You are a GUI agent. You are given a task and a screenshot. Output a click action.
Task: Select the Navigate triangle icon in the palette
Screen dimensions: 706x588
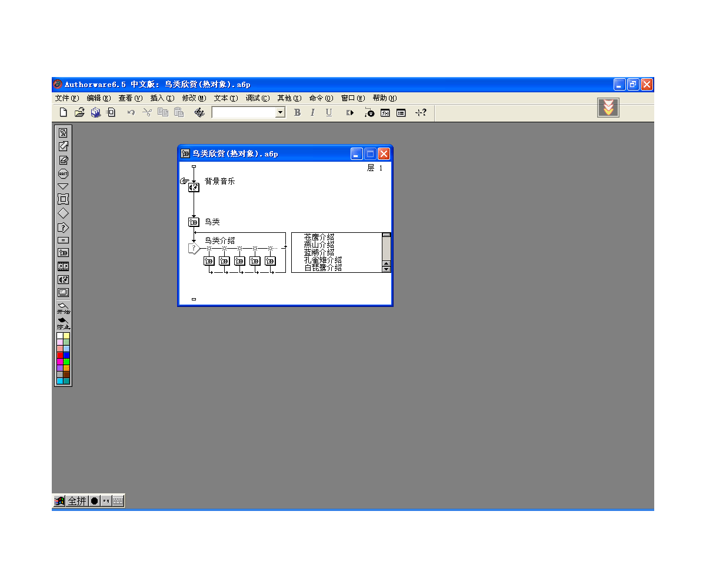tap(63, 186)
